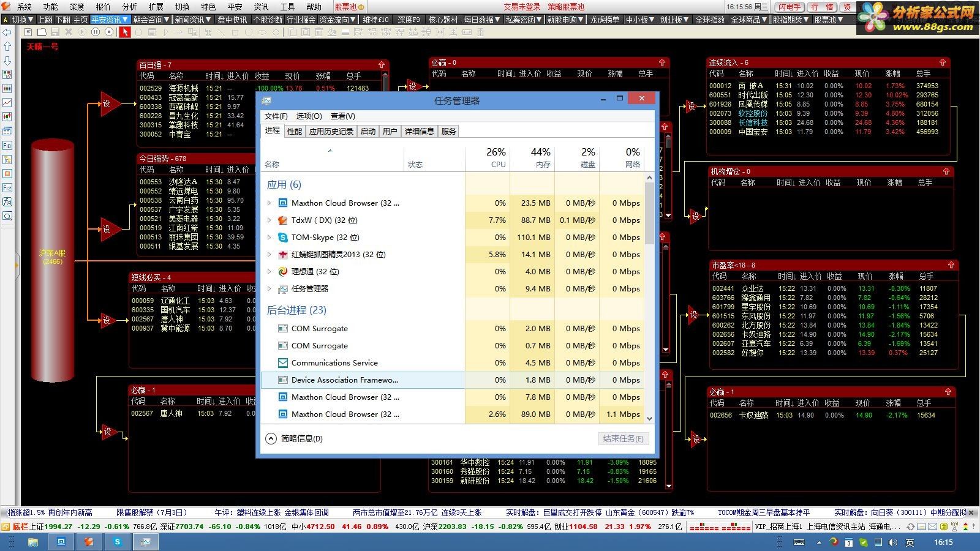
Task: Click the up-arrow icon on 连续流入 panel header
Action: [x=943, y=62]
